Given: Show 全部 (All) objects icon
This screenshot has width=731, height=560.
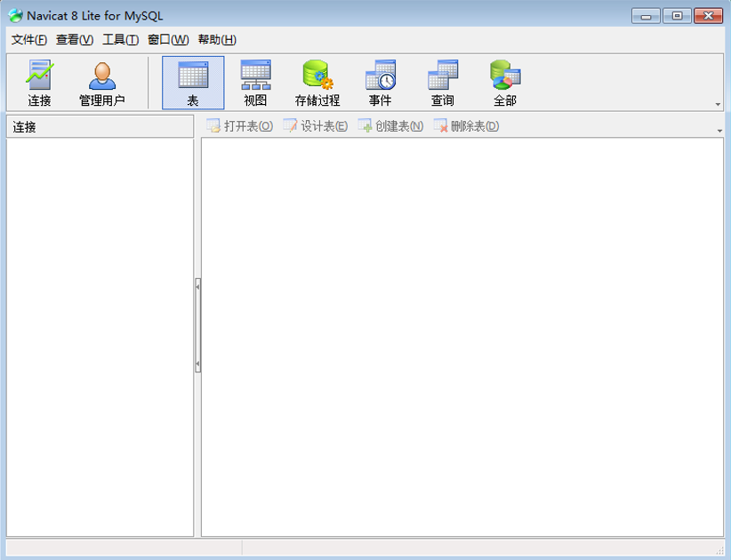Looking at the screenshot, I should [x=505, y=83].
